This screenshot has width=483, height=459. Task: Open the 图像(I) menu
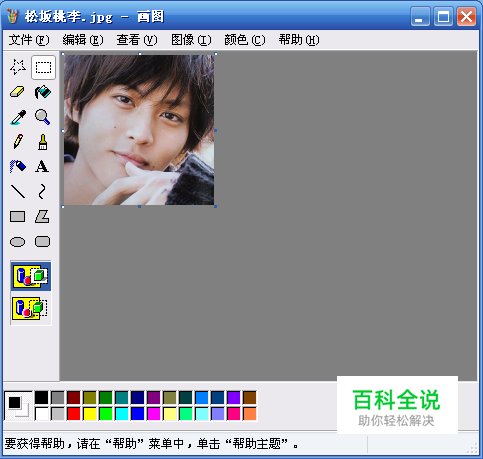[191, 40]
